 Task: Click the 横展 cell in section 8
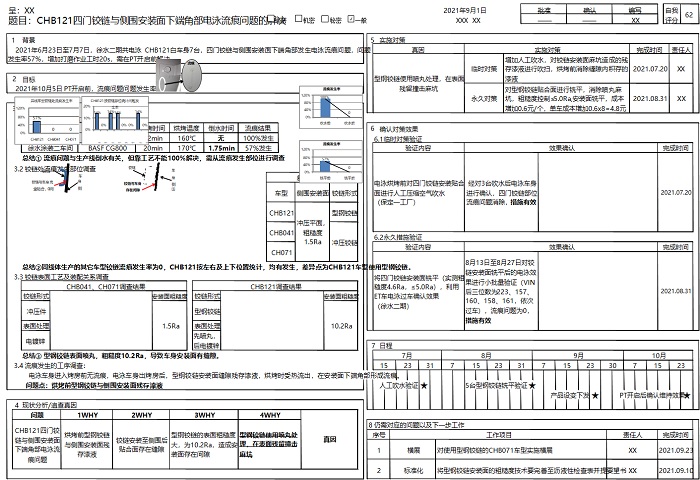(x=413, y=451)
